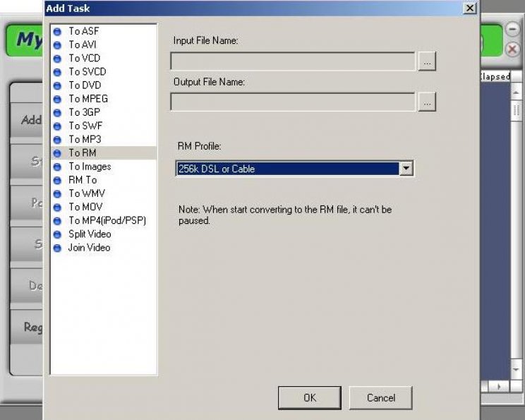The image size is (525, 420).
Task: Click the blue bullet icon beside To MPEG
Action: click(57, 99)
